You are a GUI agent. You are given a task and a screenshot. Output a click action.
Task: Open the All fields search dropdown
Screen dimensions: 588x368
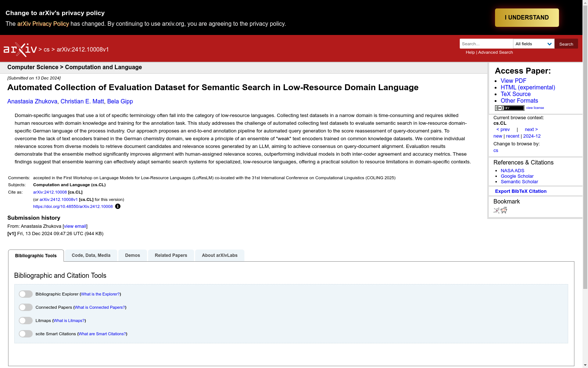point(534,44)
